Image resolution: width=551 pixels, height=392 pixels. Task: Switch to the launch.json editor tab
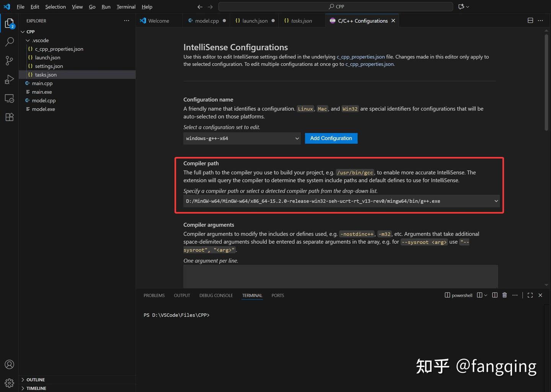coord(255,21)
